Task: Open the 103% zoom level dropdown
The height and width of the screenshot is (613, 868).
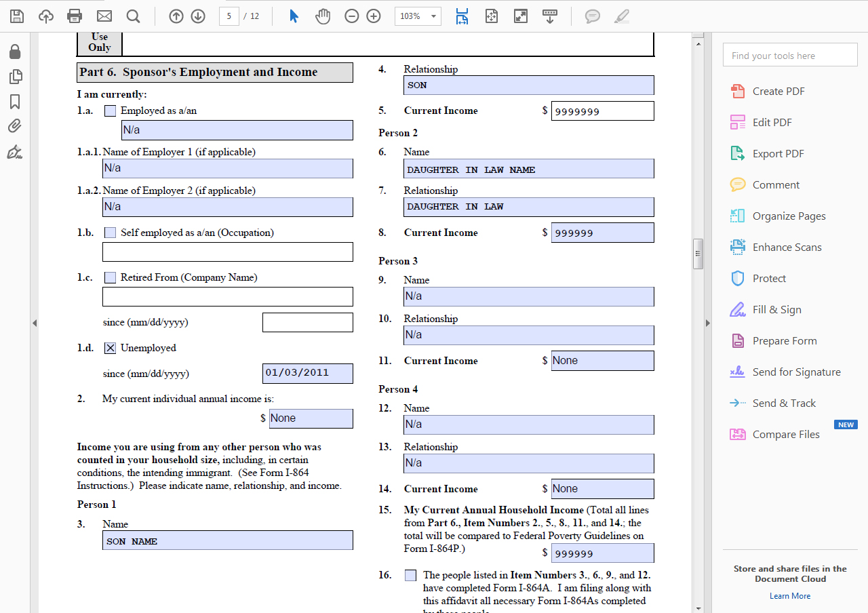Action: 434,16
